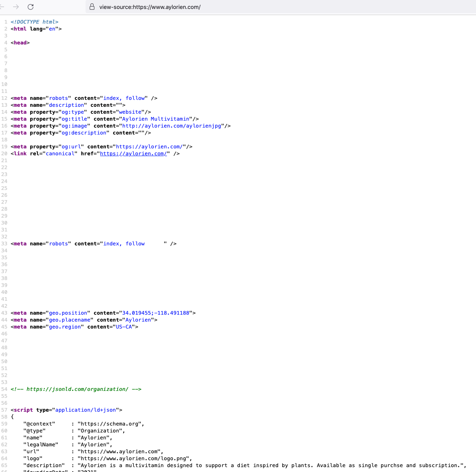Click the opening curly brace on line 58
Image resolution: width=476 pixels, height=472 pixels.
(12, 417)
